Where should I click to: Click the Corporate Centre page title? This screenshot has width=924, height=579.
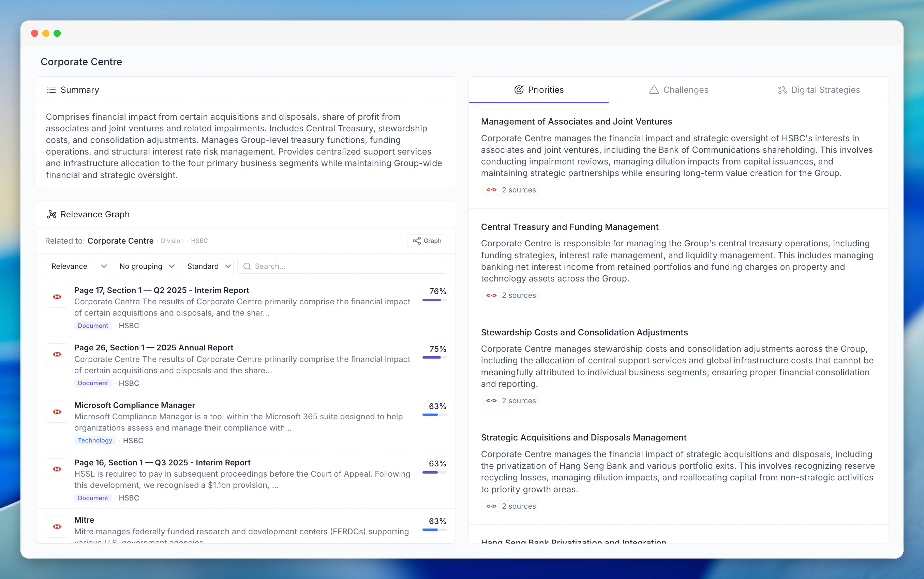81,62
